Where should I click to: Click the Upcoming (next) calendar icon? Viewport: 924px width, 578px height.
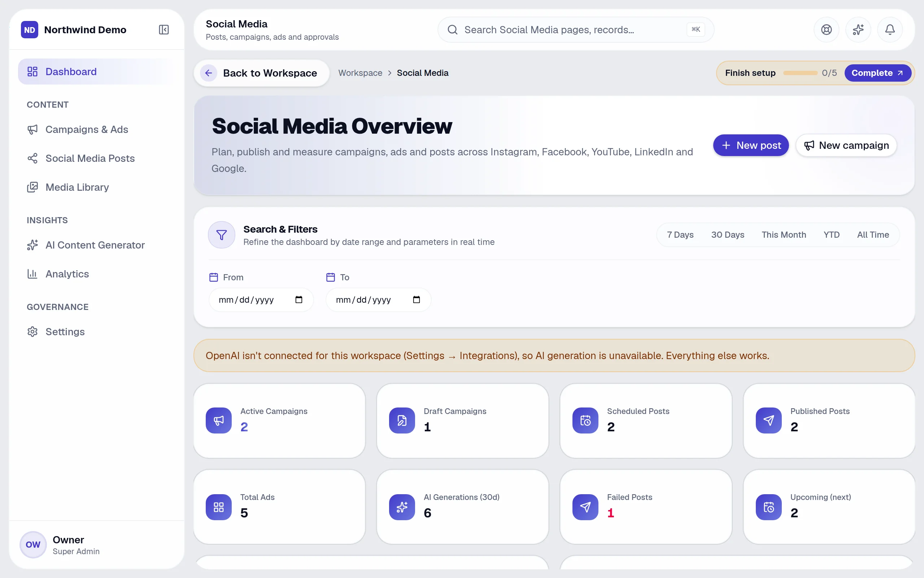click(x=768, y=507)
